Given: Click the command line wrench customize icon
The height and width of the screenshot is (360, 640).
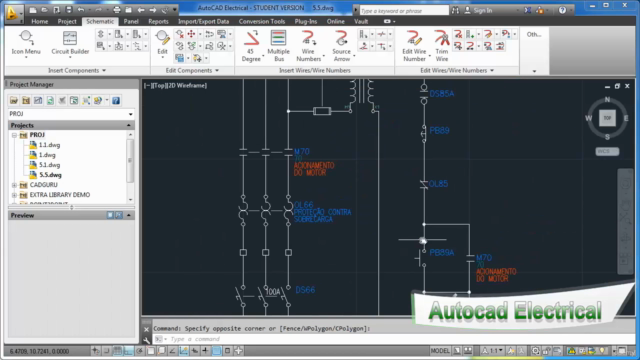Looking at the screenshot, I should pyautogui.click(x=147, y=340).
